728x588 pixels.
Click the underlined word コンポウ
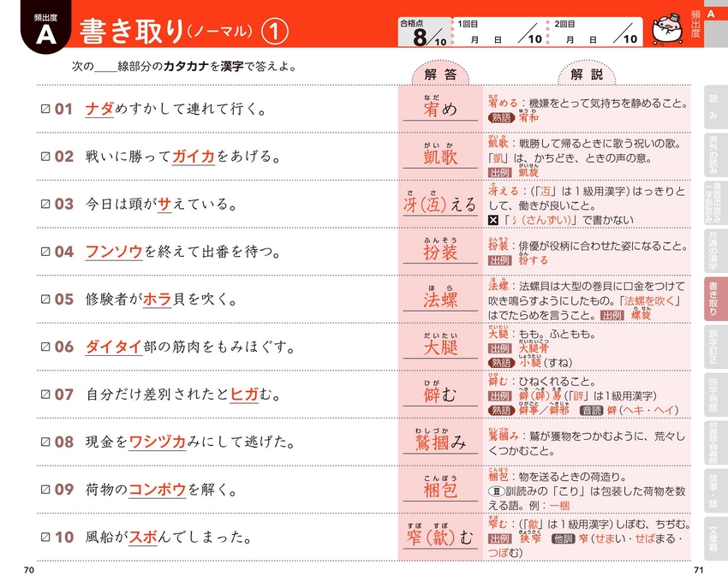158,490
